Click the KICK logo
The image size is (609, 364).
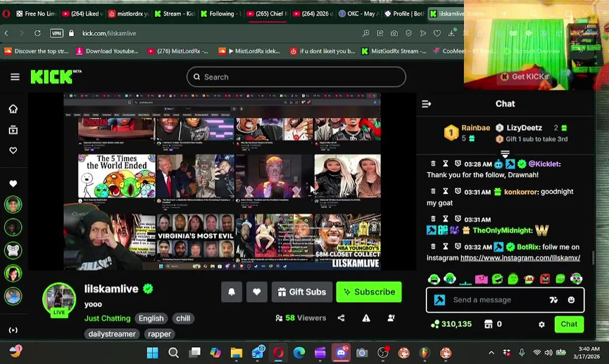click(x=52, y=77)
